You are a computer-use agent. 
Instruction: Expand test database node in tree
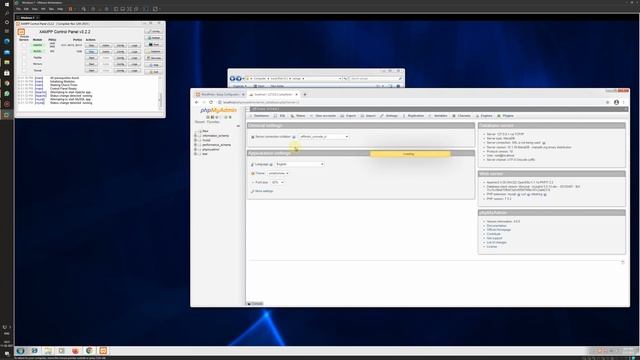click(196, 154)
